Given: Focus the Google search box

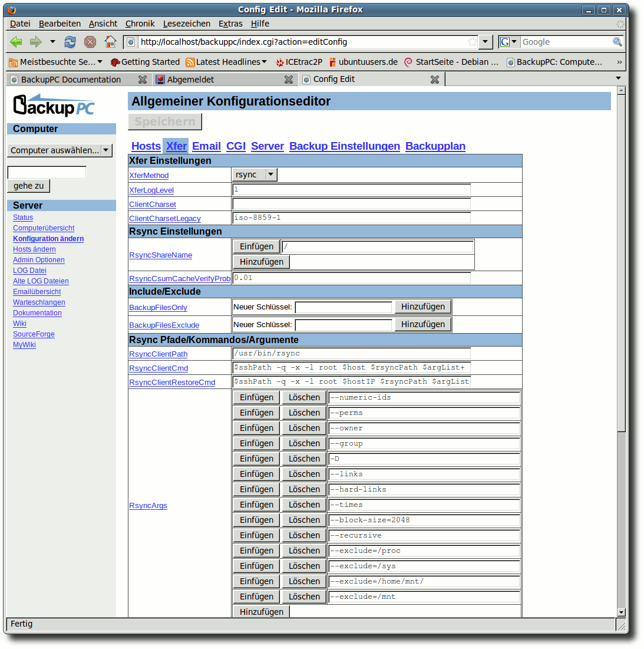Looking at the screenshot, I should click(x=566, y=42).
